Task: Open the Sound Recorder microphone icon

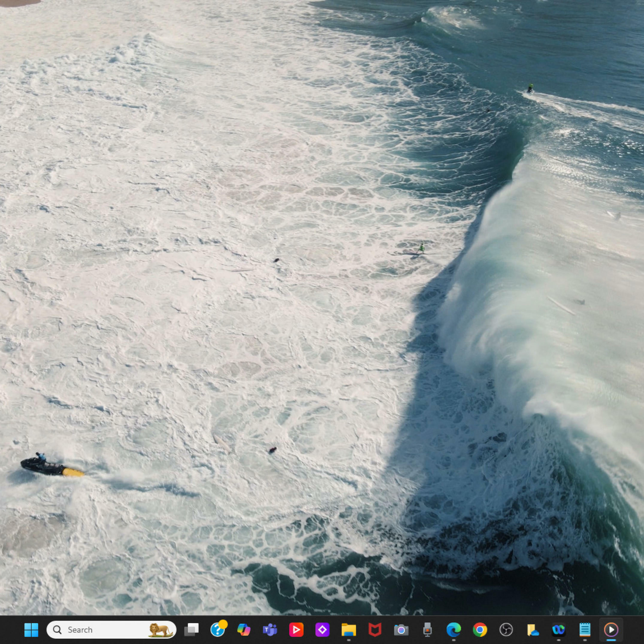Action: 427,630
